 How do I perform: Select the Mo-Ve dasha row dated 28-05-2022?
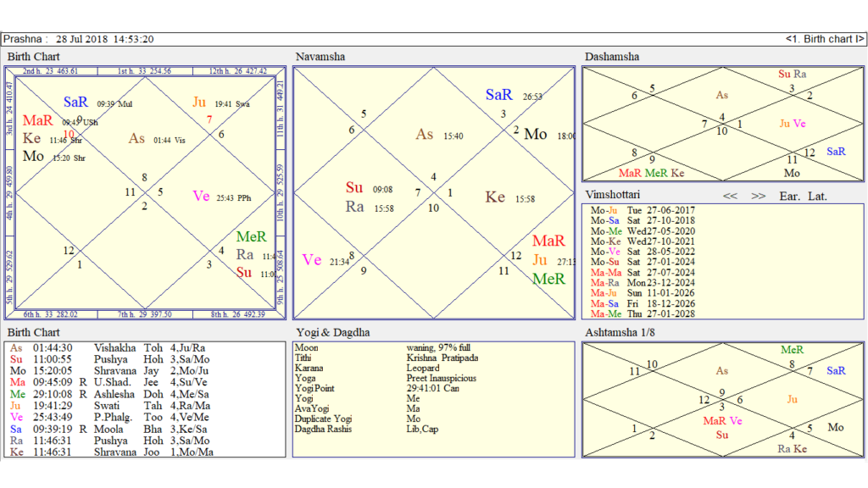coord(643,252)
